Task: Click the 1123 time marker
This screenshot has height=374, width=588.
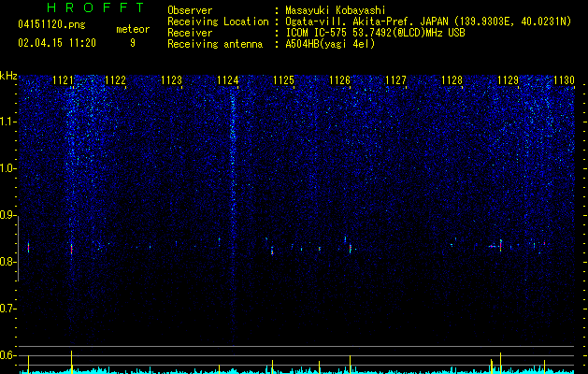Action: (171, 80)
